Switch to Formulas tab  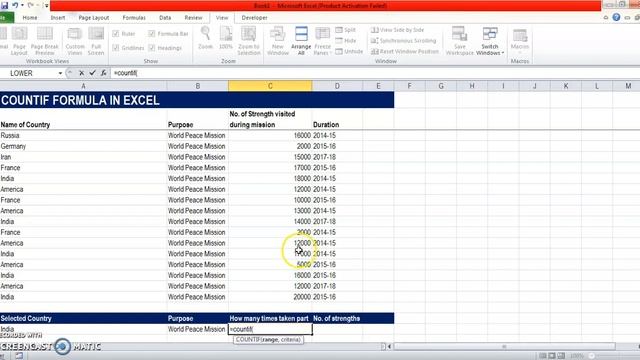134,18
